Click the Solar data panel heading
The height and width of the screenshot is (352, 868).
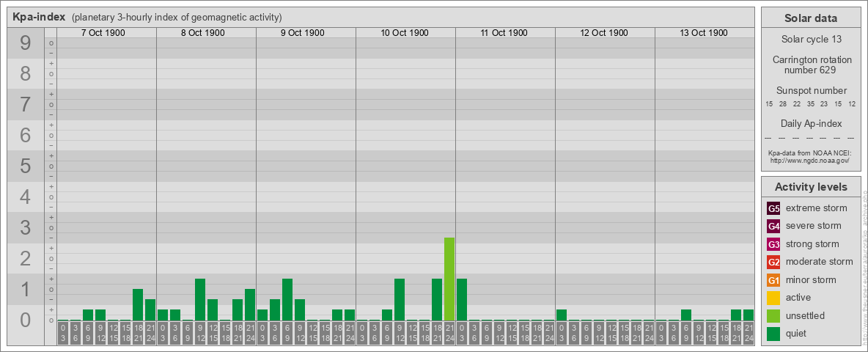point(810,18)
